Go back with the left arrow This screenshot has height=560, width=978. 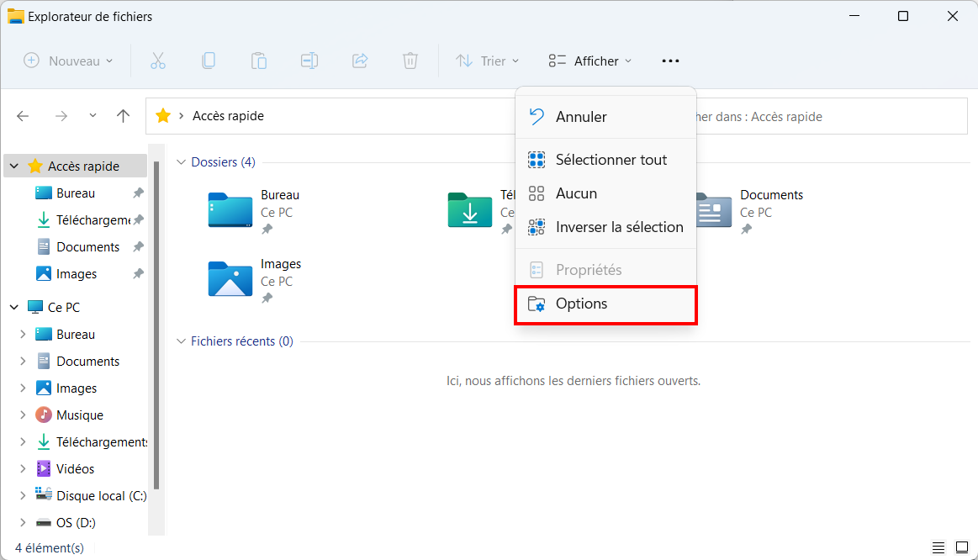pyautogui.click(x=23, y=116)
